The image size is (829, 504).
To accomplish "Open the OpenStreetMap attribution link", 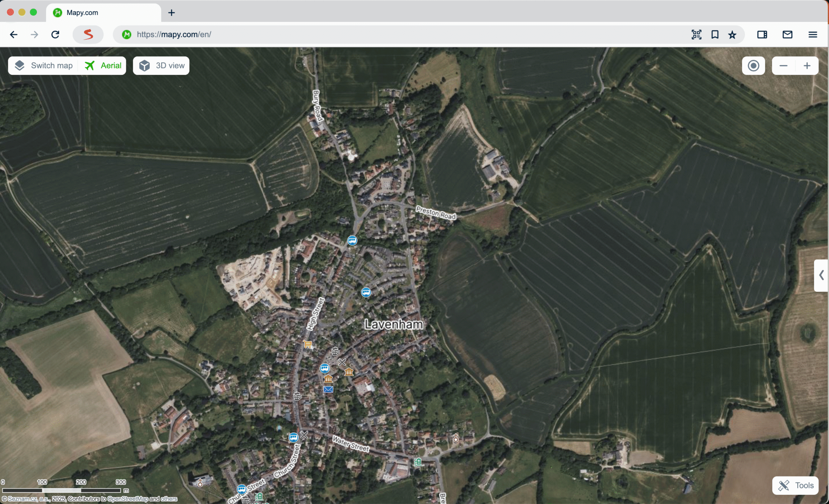I will coord(127,499).
